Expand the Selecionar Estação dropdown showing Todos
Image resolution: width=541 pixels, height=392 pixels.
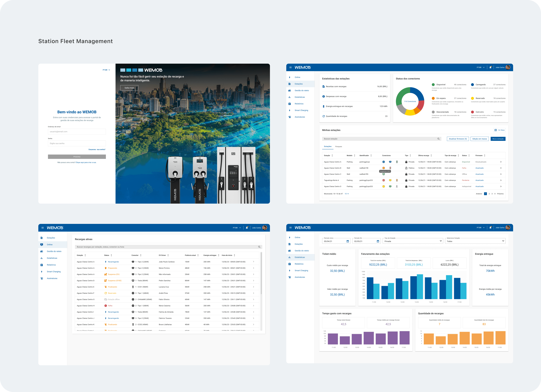coord(503,241)
